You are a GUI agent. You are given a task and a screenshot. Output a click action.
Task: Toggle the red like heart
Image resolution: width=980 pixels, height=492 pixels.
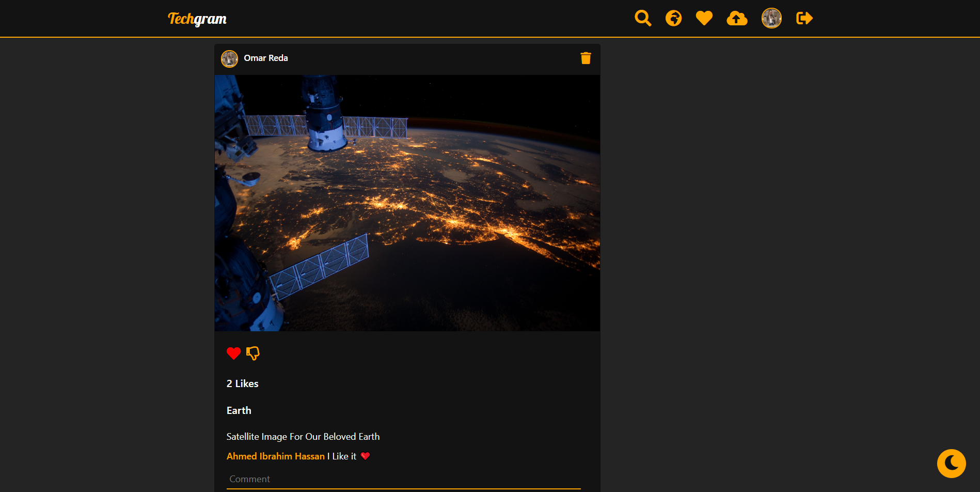click(233, 353)
